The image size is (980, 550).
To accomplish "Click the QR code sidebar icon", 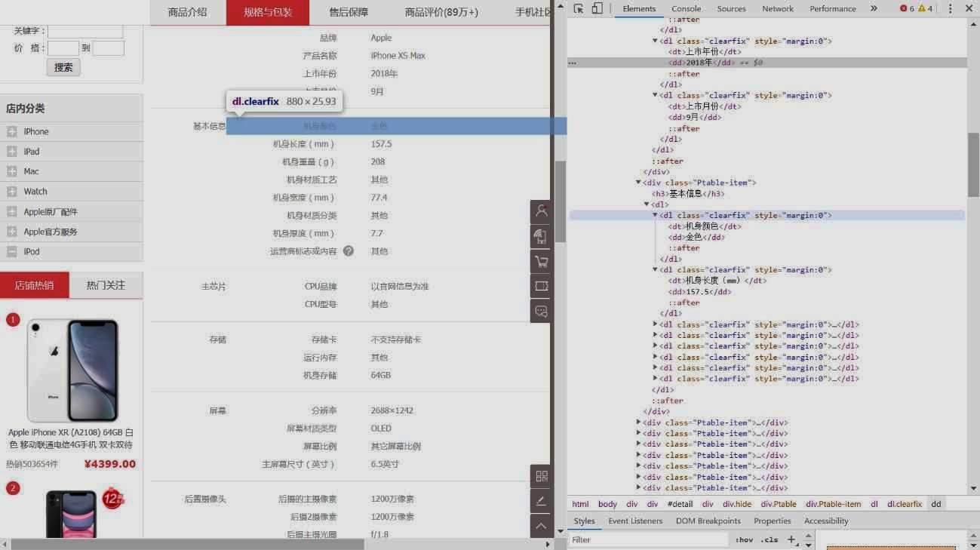I will click(541, 476).
